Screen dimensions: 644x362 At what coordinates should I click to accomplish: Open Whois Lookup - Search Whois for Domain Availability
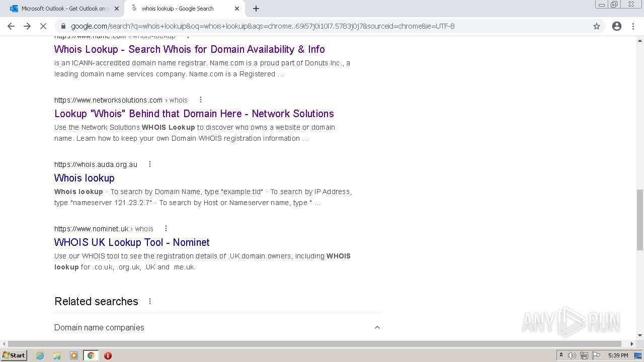point(189,49)
